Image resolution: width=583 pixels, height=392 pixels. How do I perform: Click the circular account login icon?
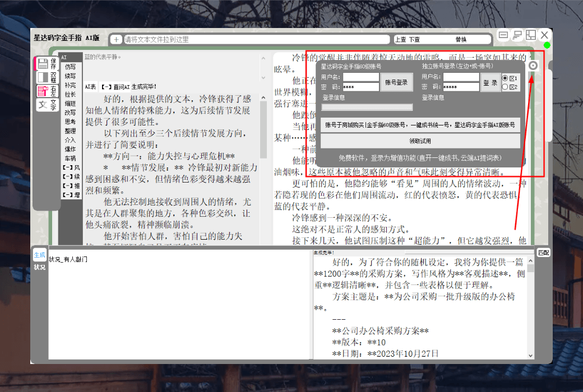pyautogui.click(x=533, y=66)
